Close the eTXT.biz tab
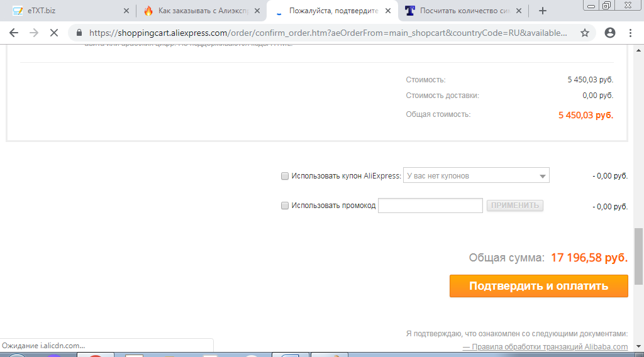The image size is (644, 357). point(125,11)
